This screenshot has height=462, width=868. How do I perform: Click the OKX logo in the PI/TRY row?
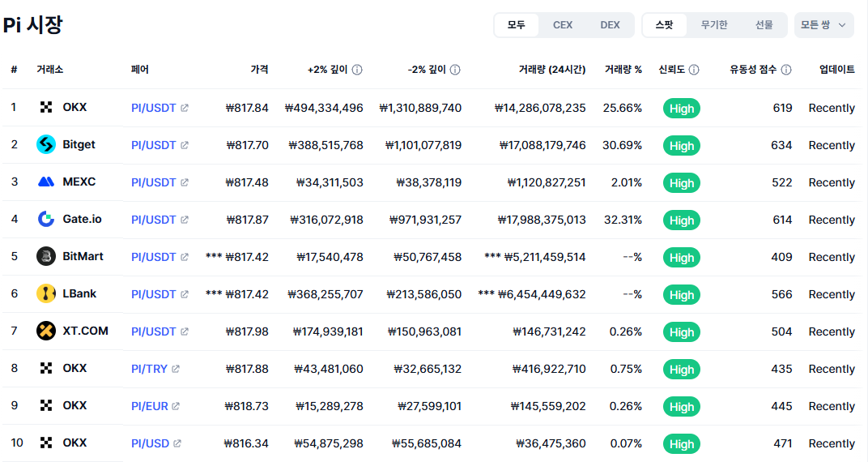tap(46, 368)
